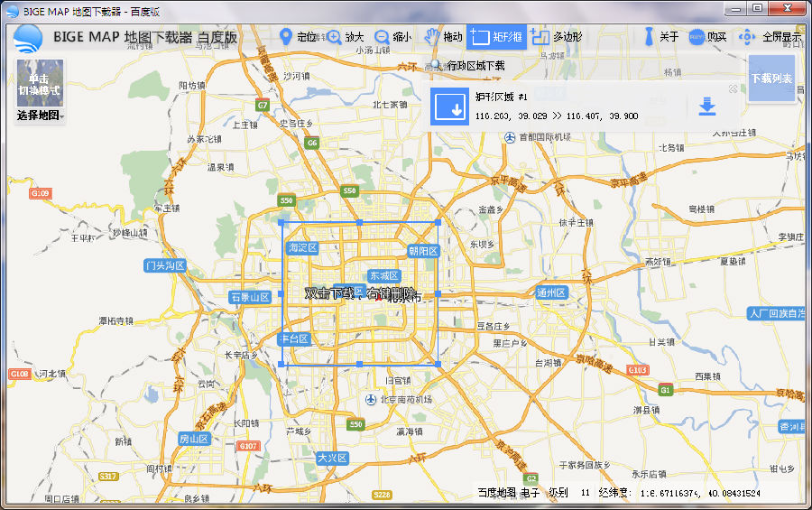The image size is (812, 510).
Task: Open the 下载列表 download list panel
Action: coord(771,79)
